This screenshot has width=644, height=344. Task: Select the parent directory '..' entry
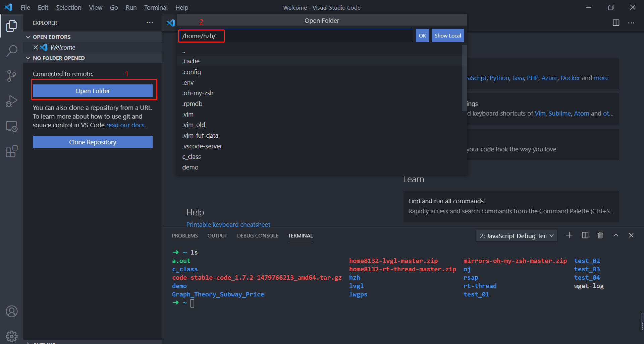319,51
